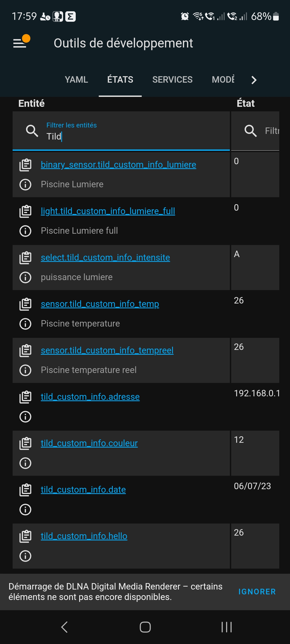Viewport: 290px width, 644px height.
Task: Copy tild_custom_info.hello entity ID
Action: [x=26, y=536]
